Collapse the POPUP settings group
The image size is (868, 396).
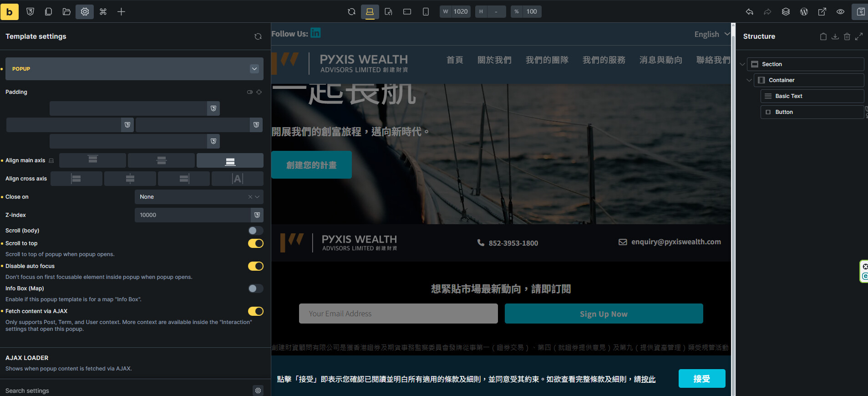pos(254,69)
